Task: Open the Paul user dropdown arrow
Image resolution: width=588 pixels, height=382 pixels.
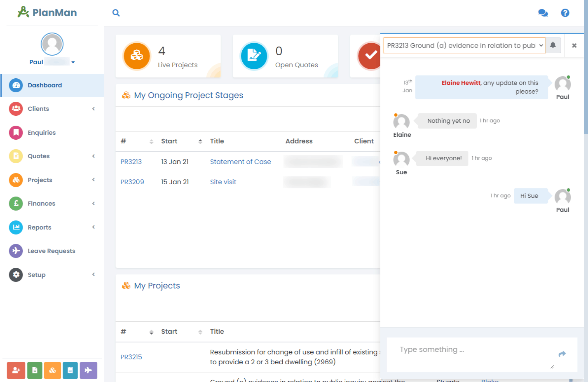Action: click(73, 62)
